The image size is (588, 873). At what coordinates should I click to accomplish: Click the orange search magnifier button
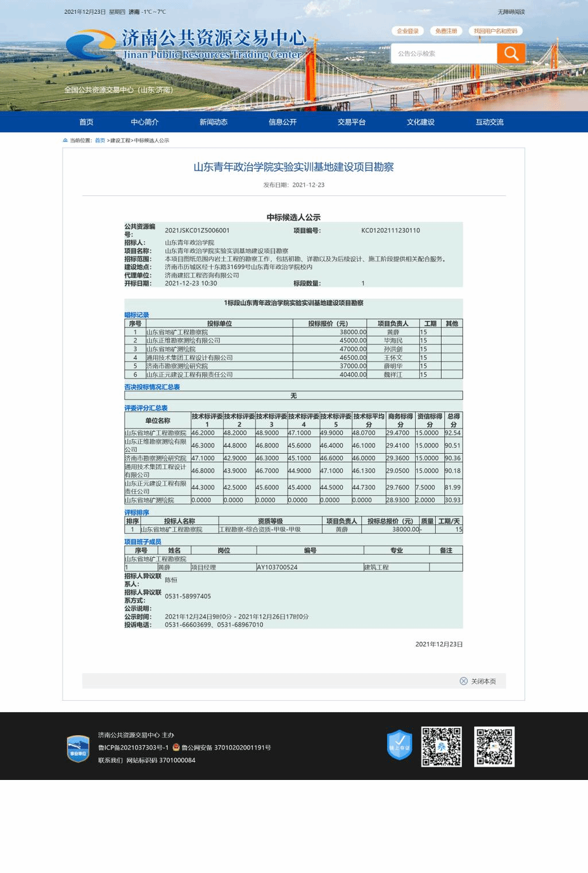[x=511, y=53]
